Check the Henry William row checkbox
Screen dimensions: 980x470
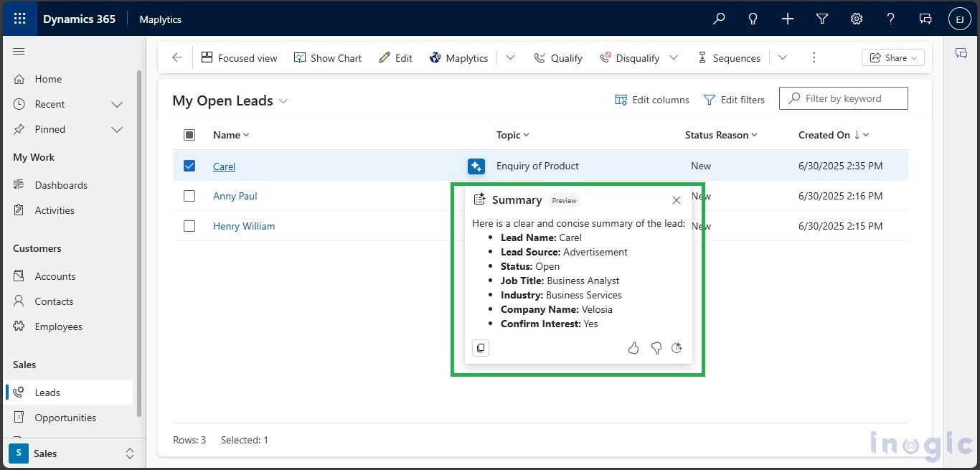pyautogui.click(x=189, y=226)
